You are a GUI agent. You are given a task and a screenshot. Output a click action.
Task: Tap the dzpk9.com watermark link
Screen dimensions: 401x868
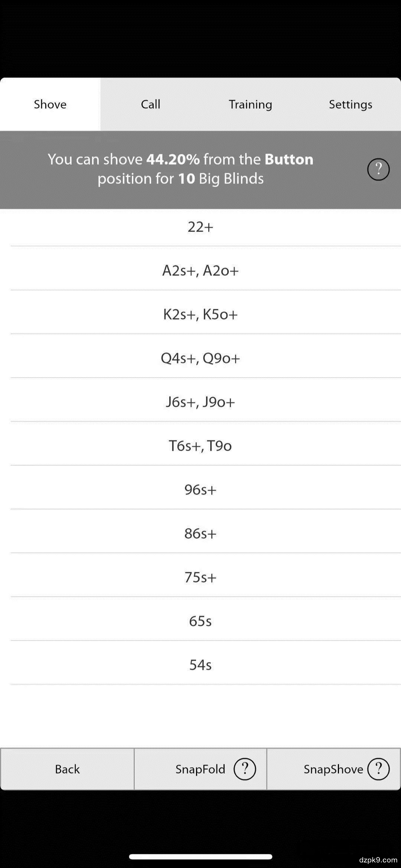(x=378, y=859)
